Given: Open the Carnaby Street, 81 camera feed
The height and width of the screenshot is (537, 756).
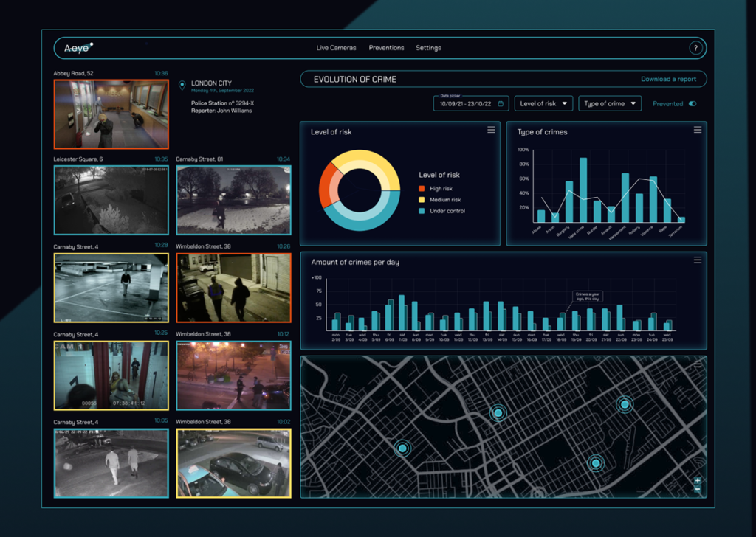Looking at the screenshot, I should 234,200.
